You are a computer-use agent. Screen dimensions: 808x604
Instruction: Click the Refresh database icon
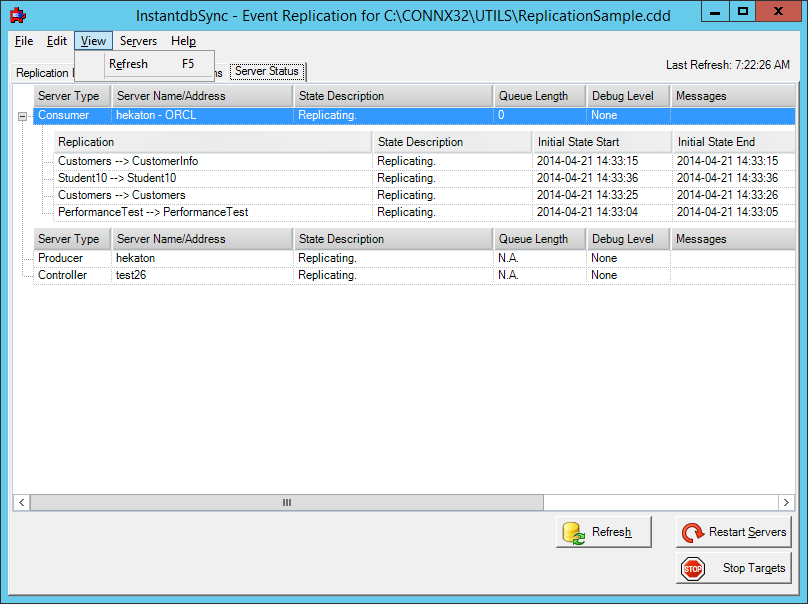click(573, 531)
